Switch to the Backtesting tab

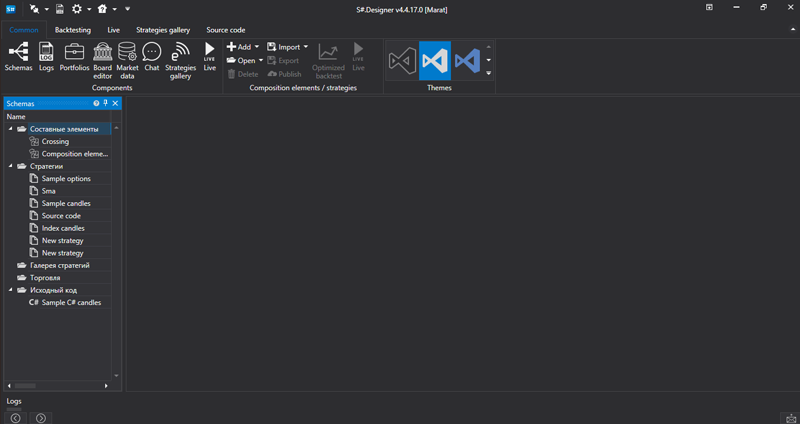tap(73, 30)
